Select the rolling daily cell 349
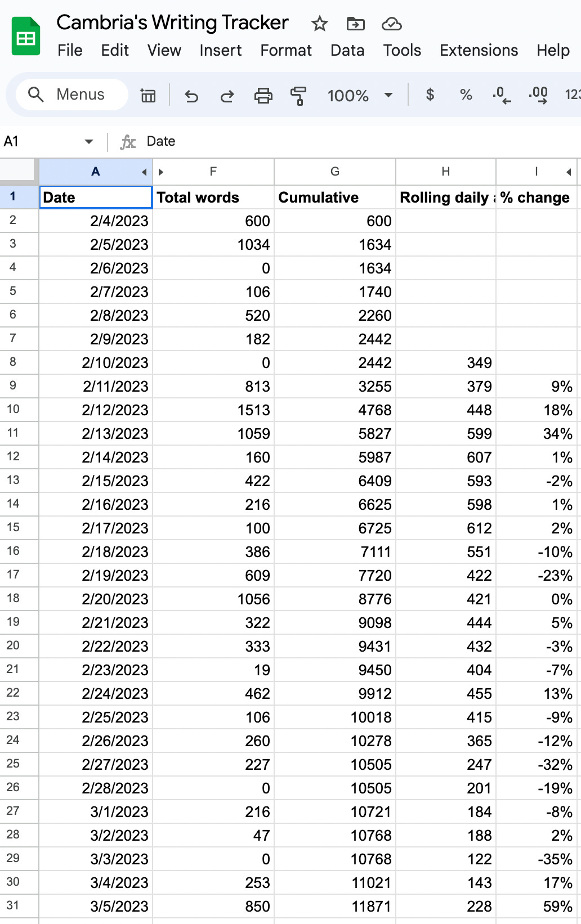Viewport: 581px width, 924px height. (x=446, y=363)
